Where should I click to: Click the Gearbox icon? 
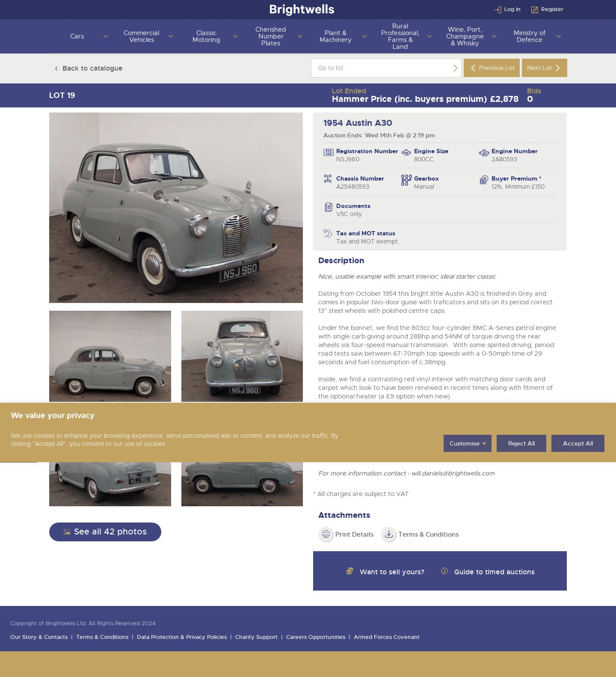pyautogui.click(x=406, y=180)
